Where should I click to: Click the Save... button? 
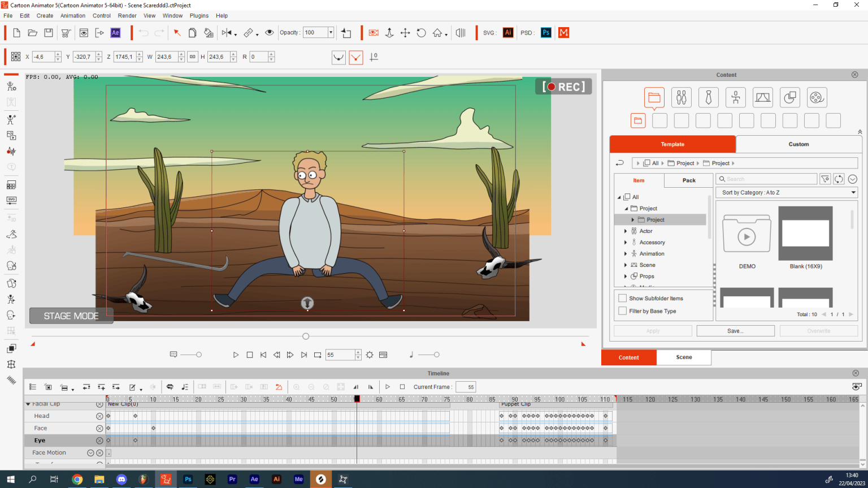(x=735, y=331)
